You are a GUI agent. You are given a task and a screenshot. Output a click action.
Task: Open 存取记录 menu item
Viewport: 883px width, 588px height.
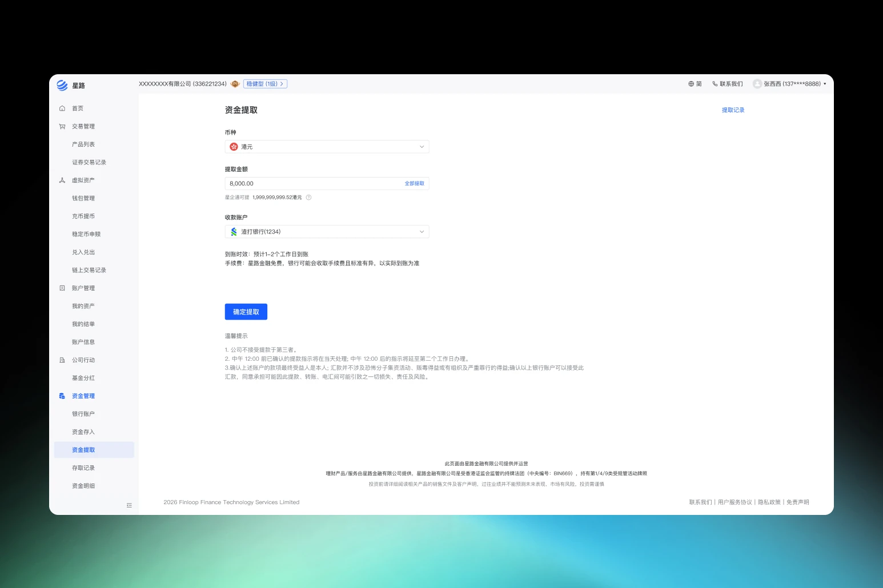click(x=83, y=468)
